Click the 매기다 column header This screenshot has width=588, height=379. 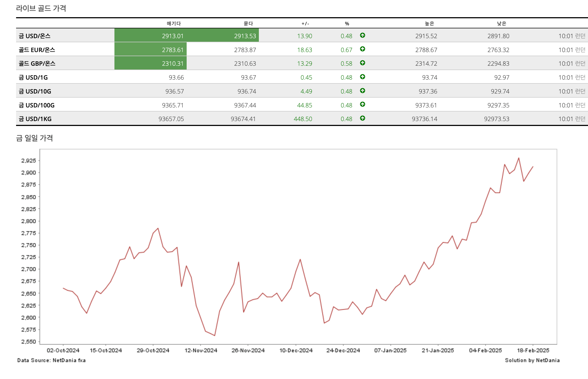[174, 24]
